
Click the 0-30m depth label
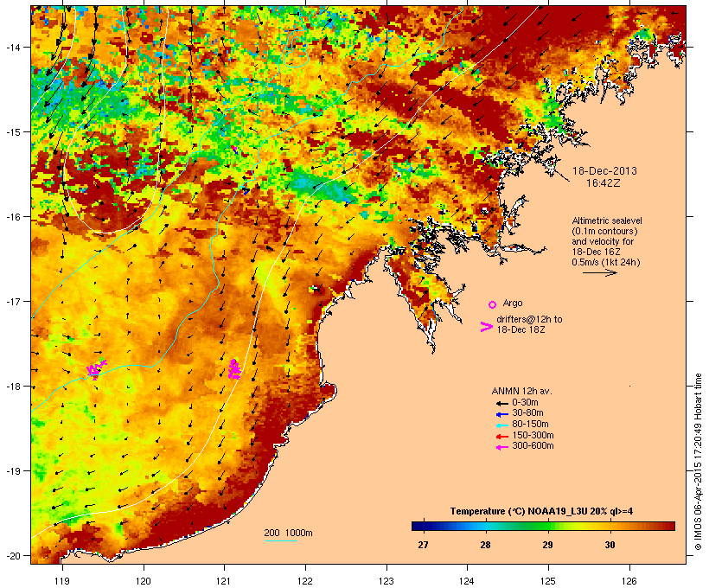coord(525,403)
